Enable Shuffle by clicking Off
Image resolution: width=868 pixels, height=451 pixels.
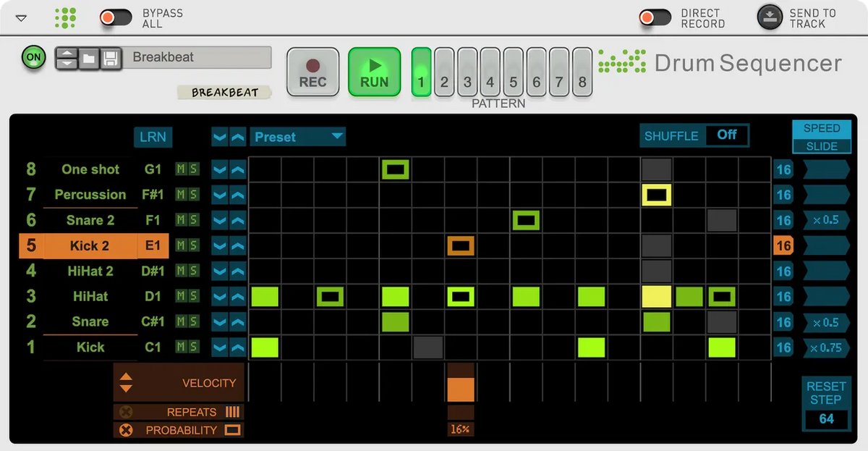point(727,135)
